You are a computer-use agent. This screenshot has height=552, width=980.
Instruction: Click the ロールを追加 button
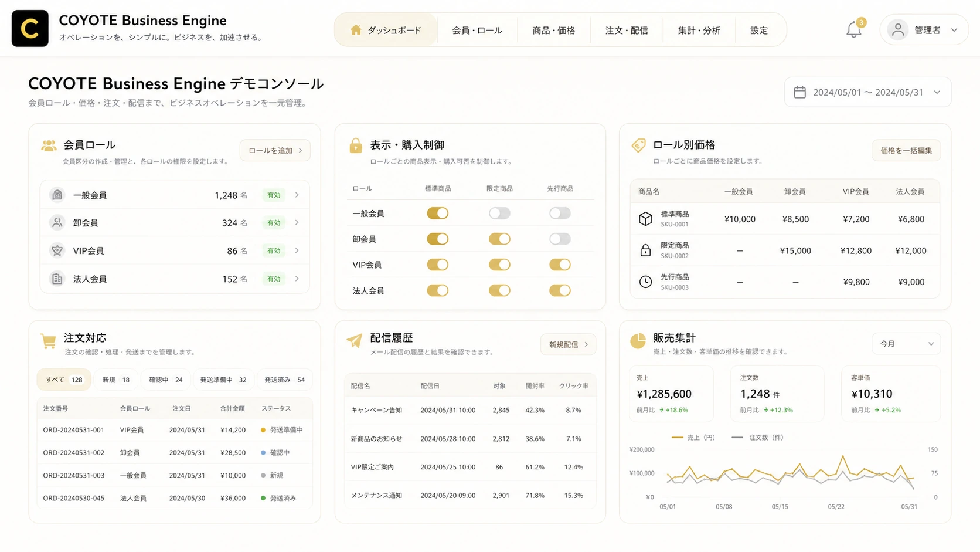(275, 151)
